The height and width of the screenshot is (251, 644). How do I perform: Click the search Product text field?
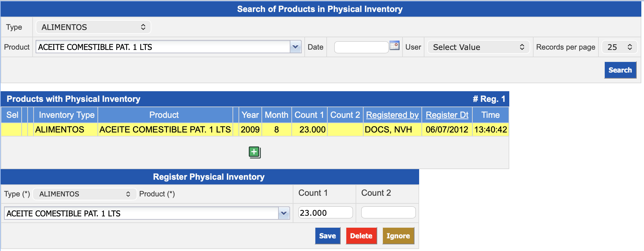coord(163,47)
